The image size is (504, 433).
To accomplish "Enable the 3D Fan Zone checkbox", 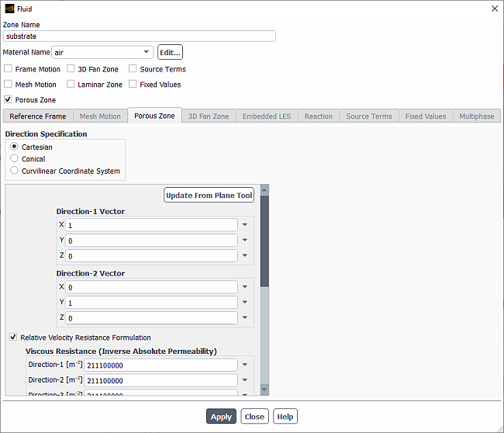I will click(x=71, y=69).
